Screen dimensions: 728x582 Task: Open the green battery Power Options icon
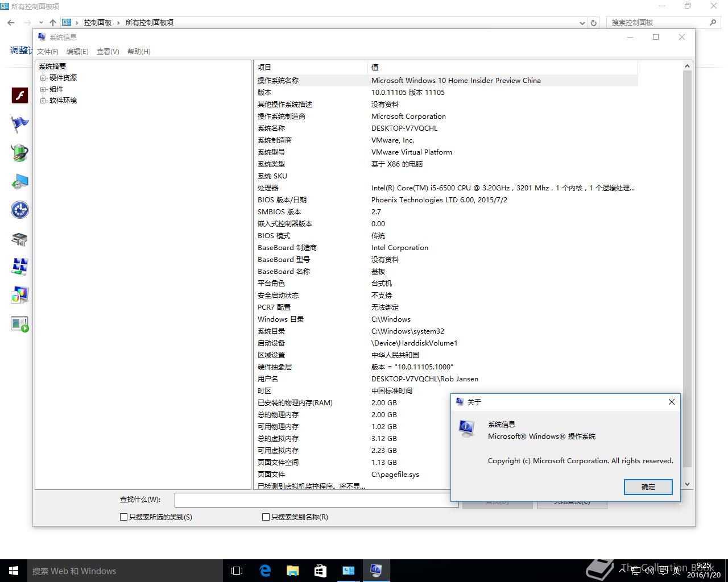click(20, 152)
